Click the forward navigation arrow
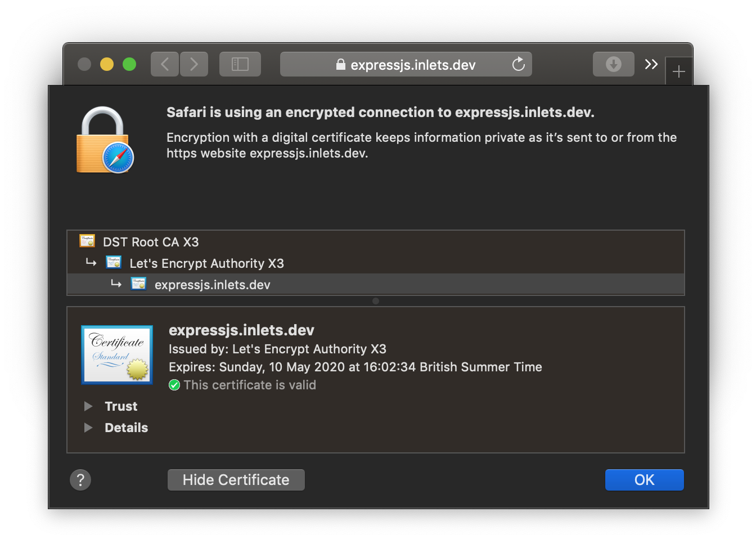This screenshot has height=539, width=756. point(194,64)
